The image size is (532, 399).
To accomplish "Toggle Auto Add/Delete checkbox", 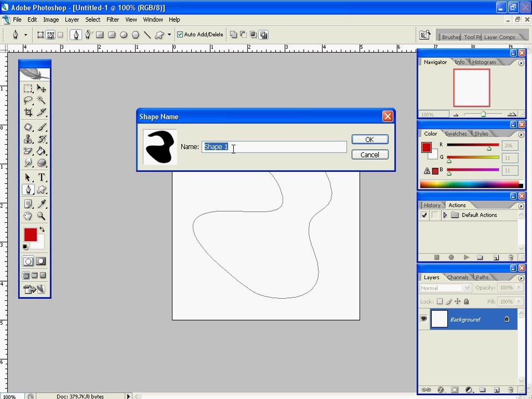I will point(180,34).
